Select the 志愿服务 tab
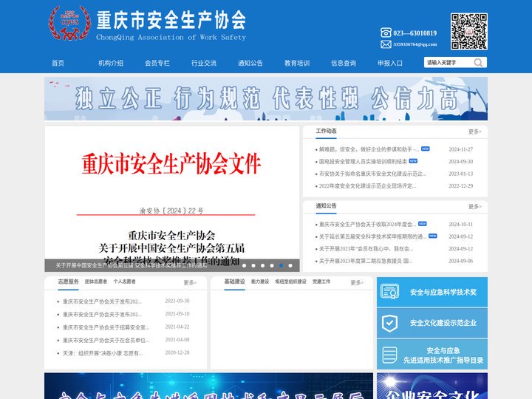This screenshot has height=399, width=532. point(68,282)
